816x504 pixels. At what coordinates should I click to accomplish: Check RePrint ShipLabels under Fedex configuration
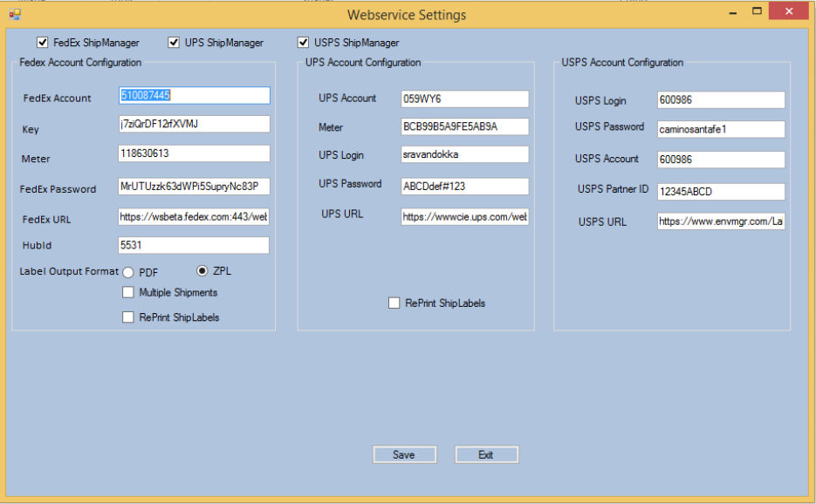coord(128,317)
